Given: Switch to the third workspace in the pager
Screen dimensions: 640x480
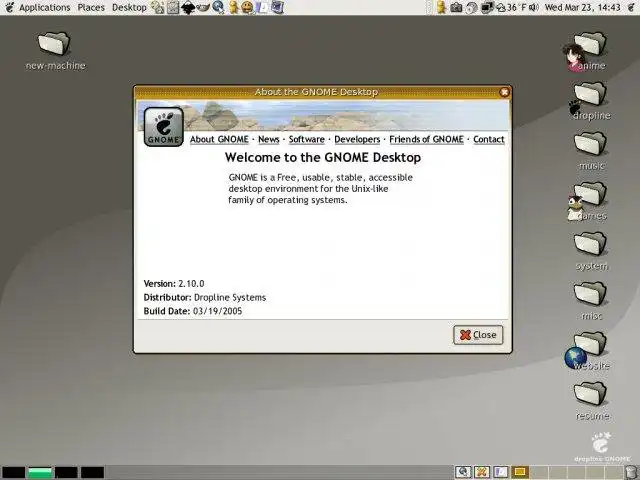Looking at the screenshot, I should pyautogui.click(x=66, y=473).
